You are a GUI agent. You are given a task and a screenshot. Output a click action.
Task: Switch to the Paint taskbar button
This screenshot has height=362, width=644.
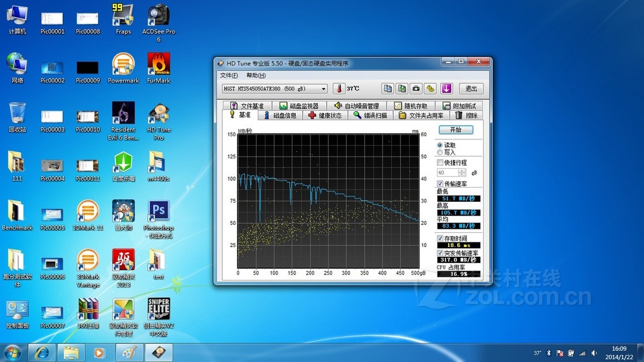pyautogui.click(x=129, y=352)
